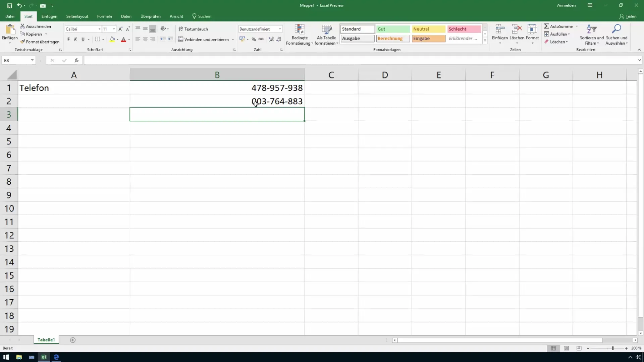Align text left
The image size is (644, 362).
pos(138,39)
